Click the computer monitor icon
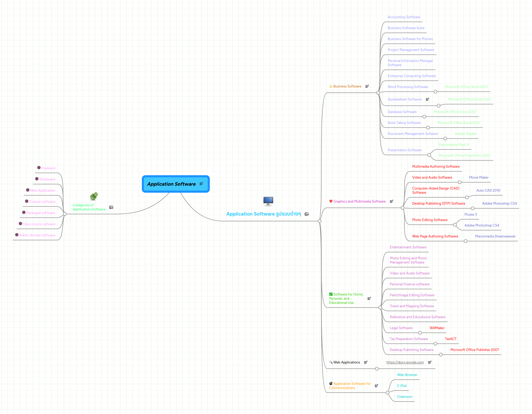 coord(268,201)
